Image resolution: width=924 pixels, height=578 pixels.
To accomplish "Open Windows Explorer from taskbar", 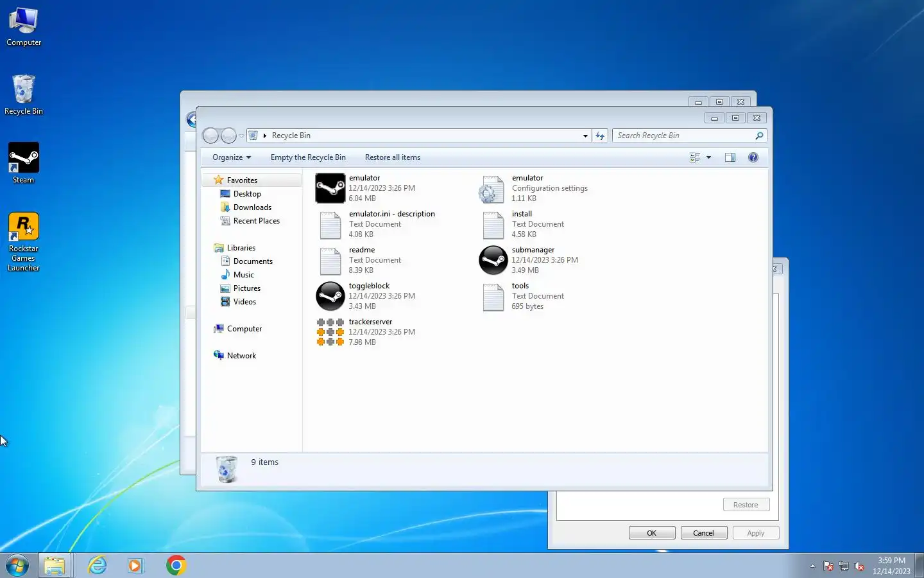I will (55, 565).
